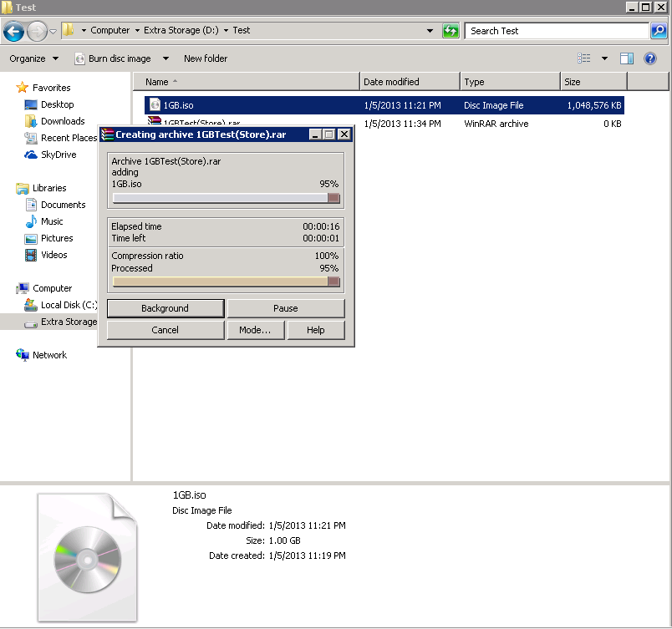Sort files by the Name column header

pos(247,82)
